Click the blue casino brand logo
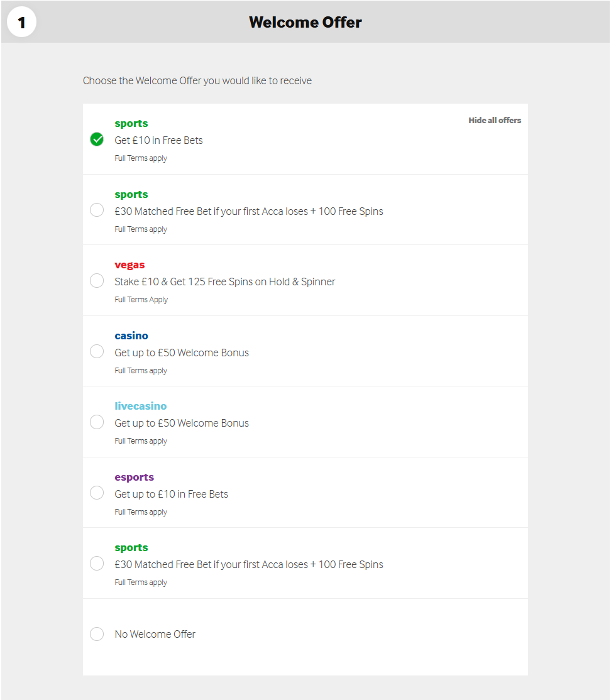 coord(131,336)
